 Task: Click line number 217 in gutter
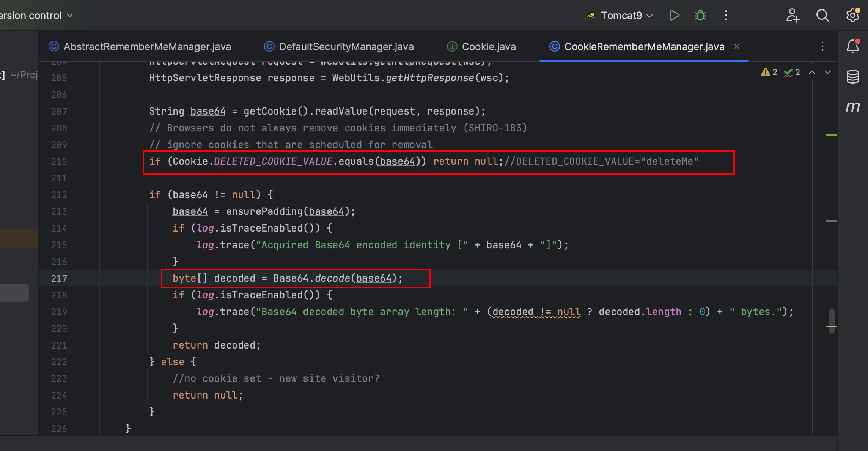(59, 278)
